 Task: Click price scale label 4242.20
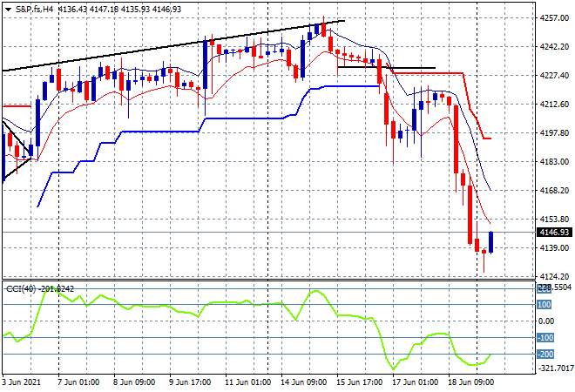tap(554, 46)
